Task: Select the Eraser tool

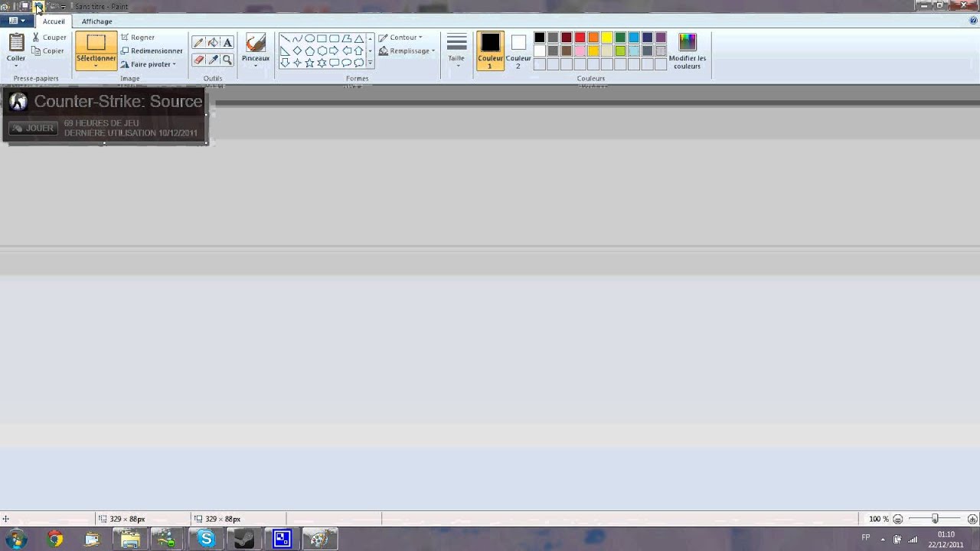Action: (x=198, y=60)
